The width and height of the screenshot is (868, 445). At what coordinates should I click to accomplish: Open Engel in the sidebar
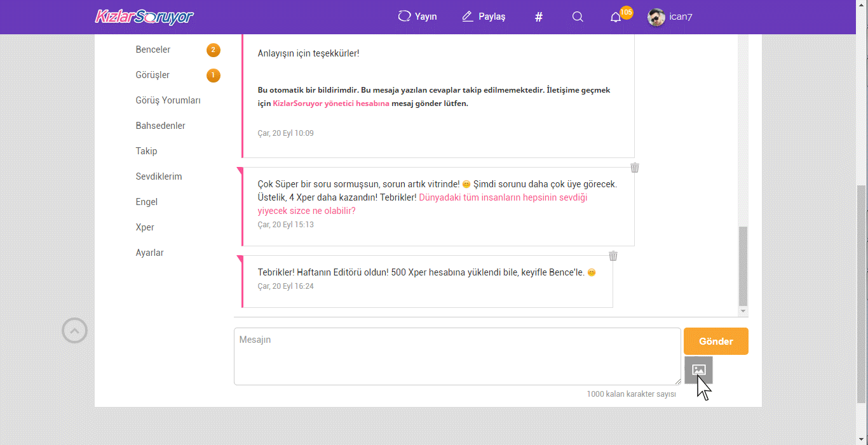(147, 202)
